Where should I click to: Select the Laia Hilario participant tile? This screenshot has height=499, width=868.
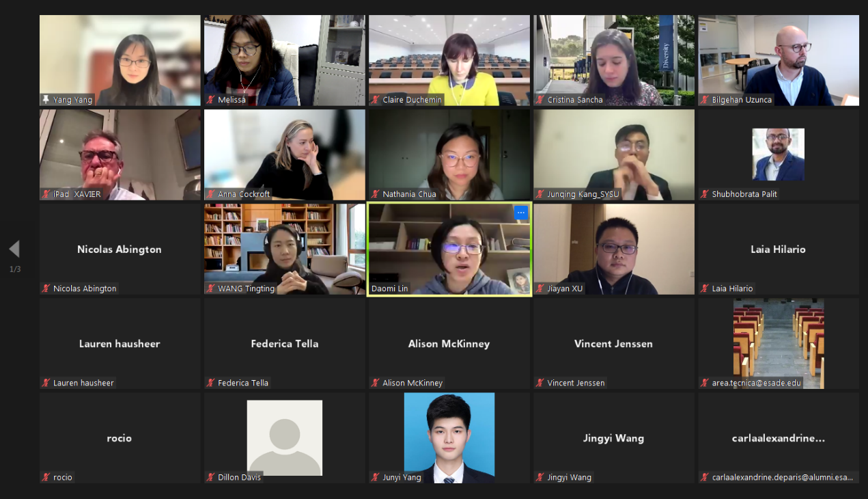[x=779, y=249]
